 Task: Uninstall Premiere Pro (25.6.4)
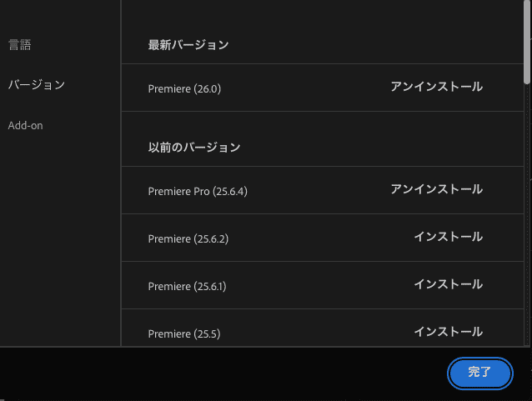tap(436, 189)
